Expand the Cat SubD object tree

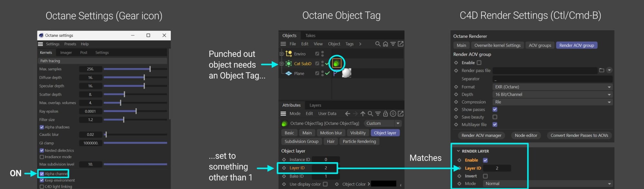281,64
